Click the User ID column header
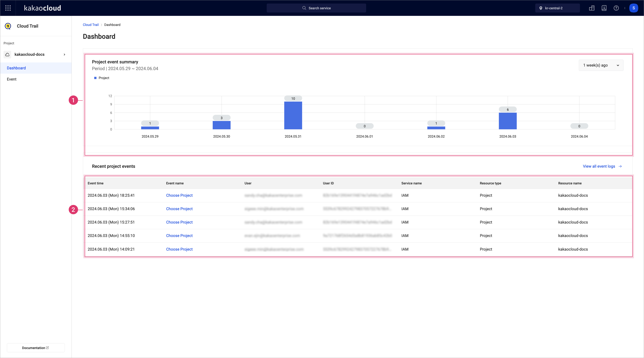Viewport: 644px width, 358px height. tap(328, 183)
